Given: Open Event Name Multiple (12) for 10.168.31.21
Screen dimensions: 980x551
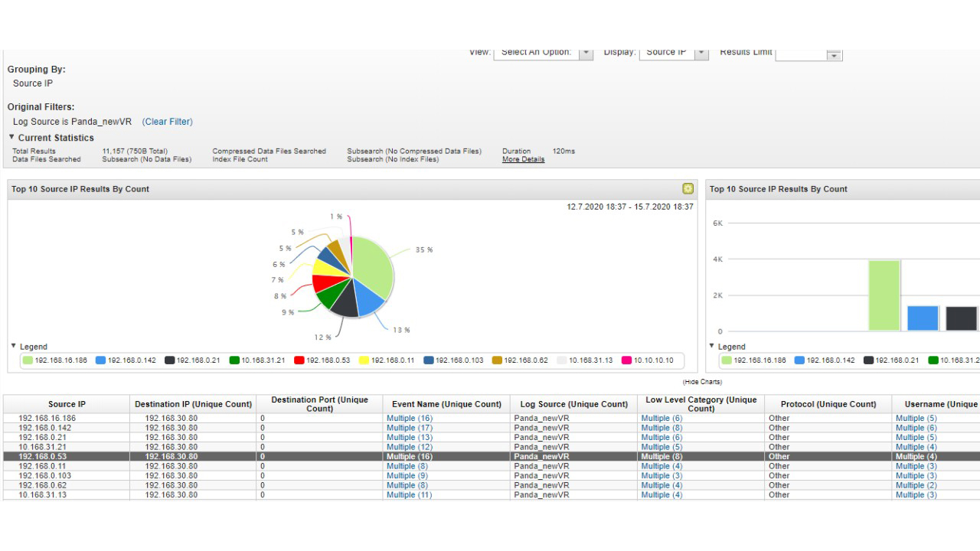Looking at the screenshot, I should 410,447.
